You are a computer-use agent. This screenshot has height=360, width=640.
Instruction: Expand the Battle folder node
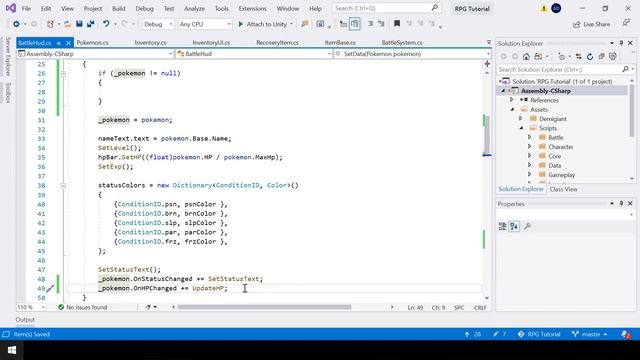pyautogui.click(x=529, y=138)
